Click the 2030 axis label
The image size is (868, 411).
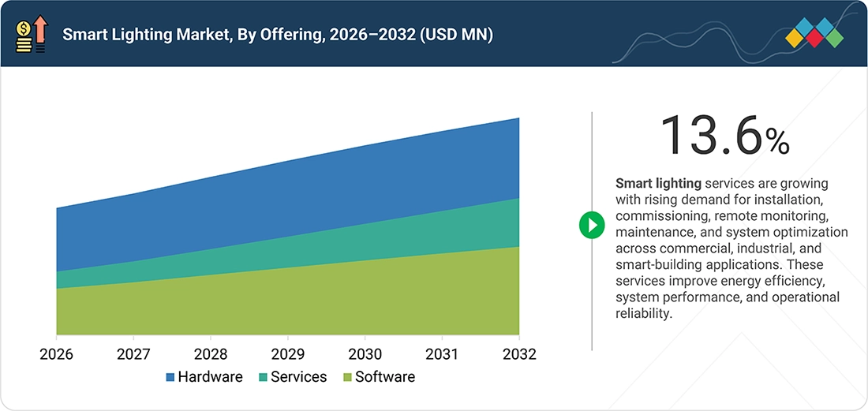365,354
